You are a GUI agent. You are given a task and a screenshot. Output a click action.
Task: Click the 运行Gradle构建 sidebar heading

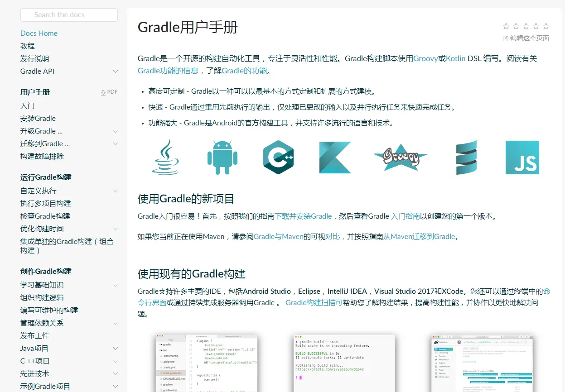[x=46, y=177]
